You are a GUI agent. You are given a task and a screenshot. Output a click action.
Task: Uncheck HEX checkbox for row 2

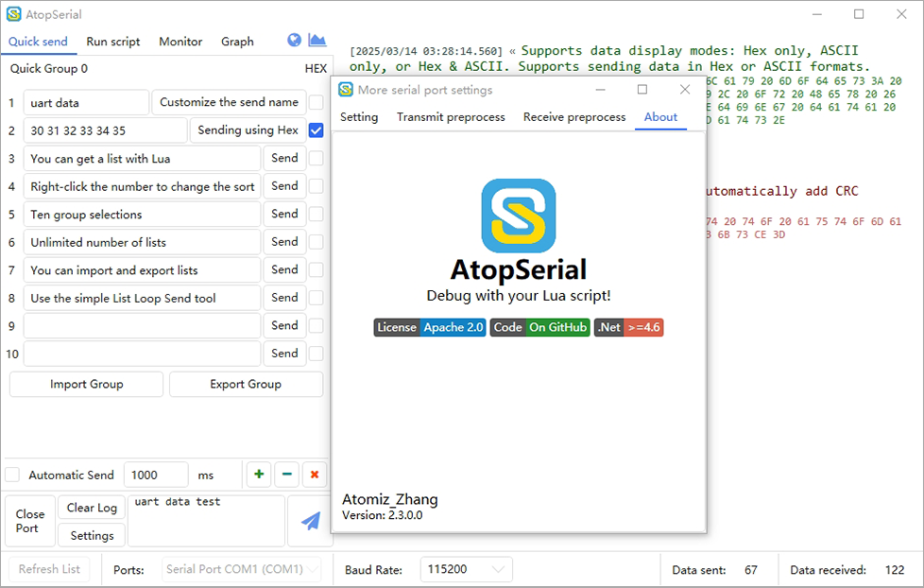tap(317, 130)
